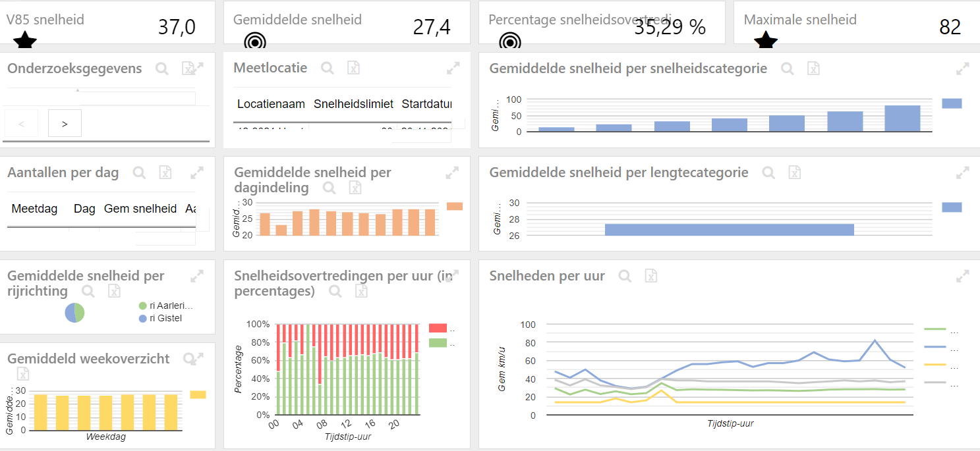Export Snelheden per uur to Excel
The image size is (980, 451).
[x=650, y=276]
